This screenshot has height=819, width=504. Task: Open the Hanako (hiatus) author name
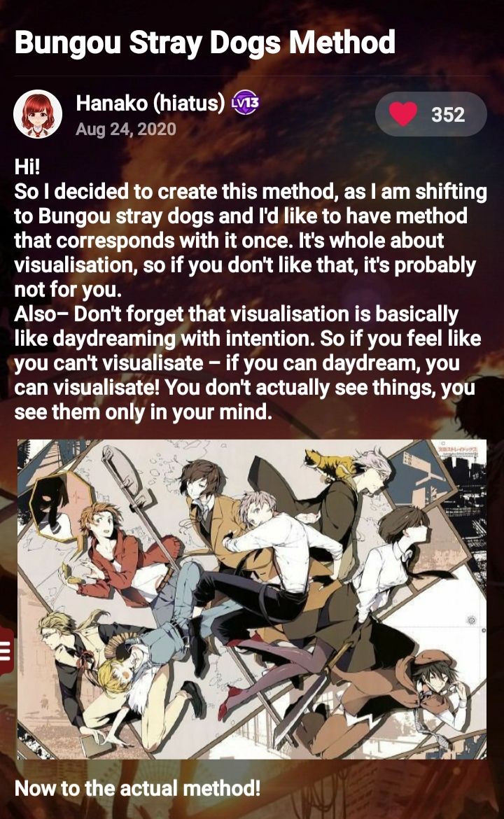tap(150, 103)
